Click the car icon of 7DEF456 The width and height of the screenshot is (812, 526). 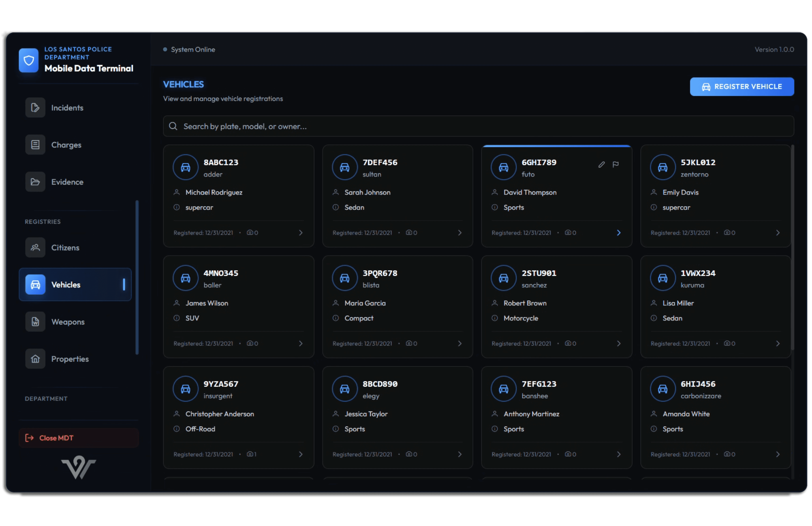click(x=345, y=167)
